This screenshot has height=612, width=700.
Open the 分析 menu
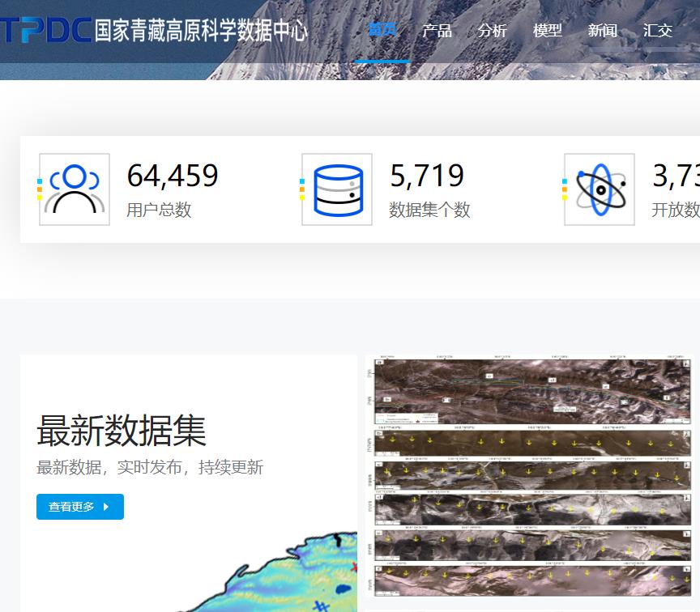[493, 31]
